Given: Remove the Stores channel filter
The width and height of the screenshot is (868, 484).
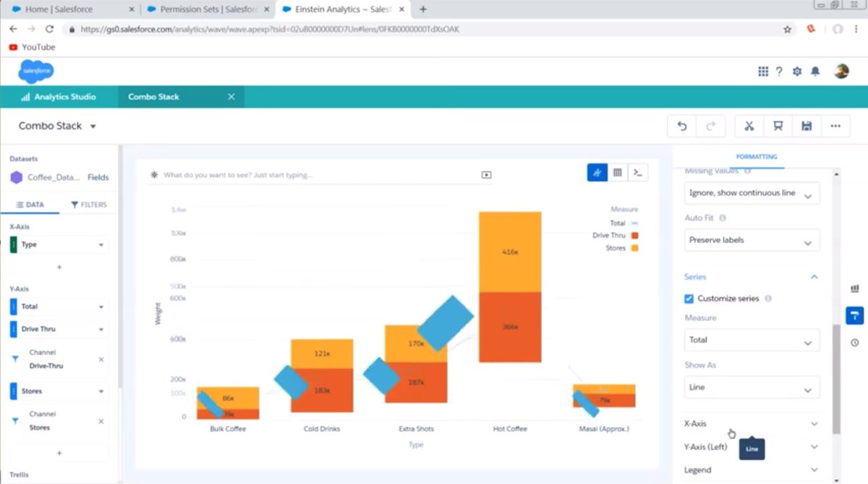Looking at the screenshot, I should point(101,421).
